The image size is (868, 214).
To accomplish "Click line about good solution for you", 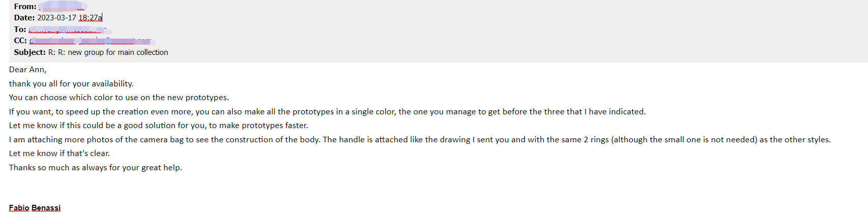I will [x=158, y=126].
